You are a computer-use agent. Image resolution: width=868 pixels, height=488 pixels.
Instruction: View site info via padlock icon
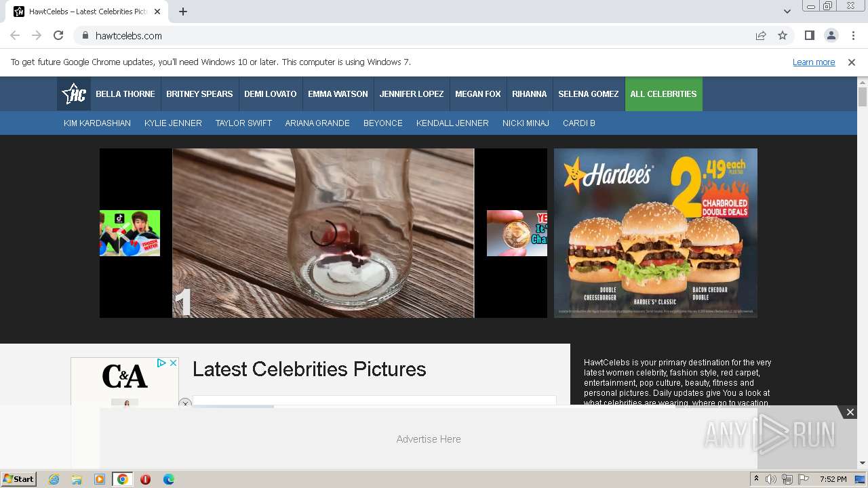(85, 36)
